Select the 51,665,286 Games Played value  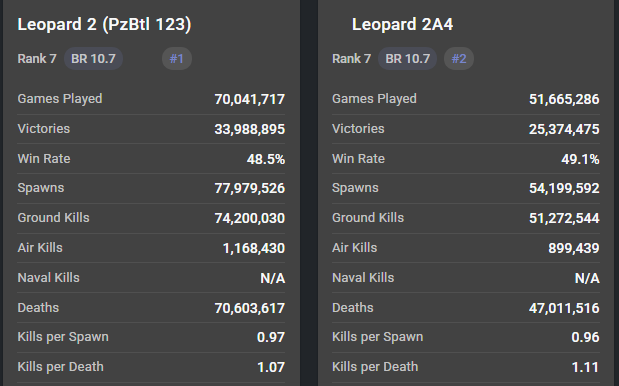(x=564, y=99)
